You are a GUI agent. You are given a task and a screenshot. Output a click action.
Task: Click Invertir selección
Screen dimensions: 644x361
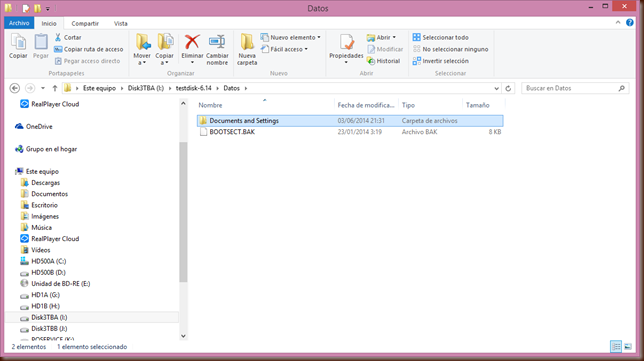click(x=440, y=61)
